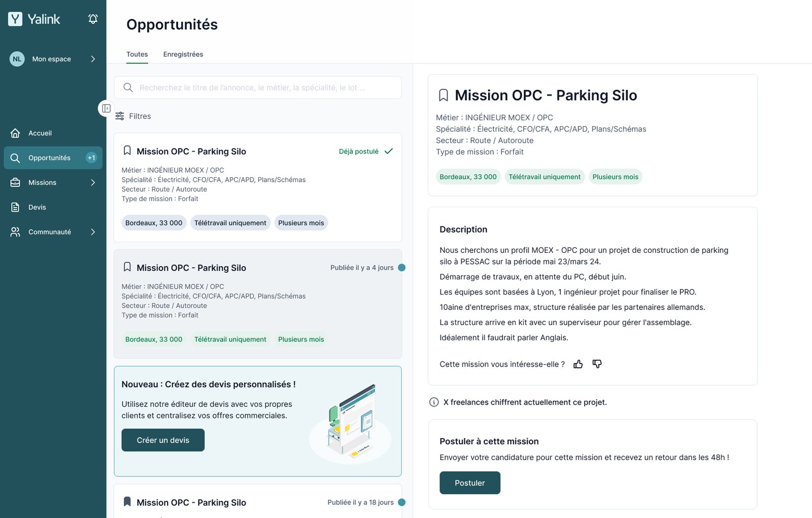Toggle bookmark in the mission detail header
Screen dimensions: 812x518
tap(444, 95)
